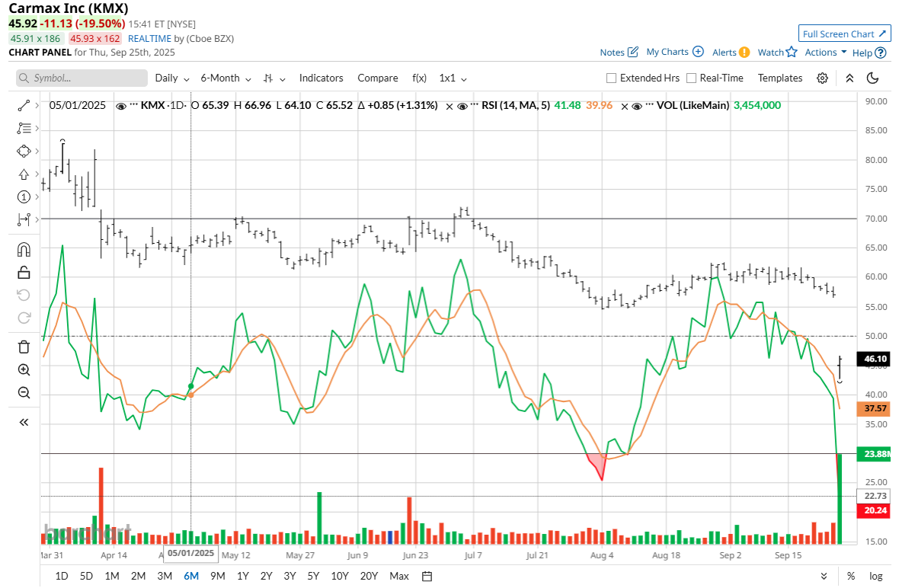Toggle percent scale on the axis
The height and width of the screenshot is (588, 915).
851,576
